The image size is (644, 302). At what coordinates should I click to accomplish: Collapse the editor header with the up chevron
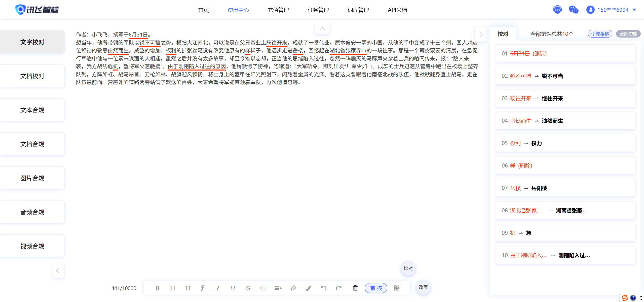click(x=322, y=28)
